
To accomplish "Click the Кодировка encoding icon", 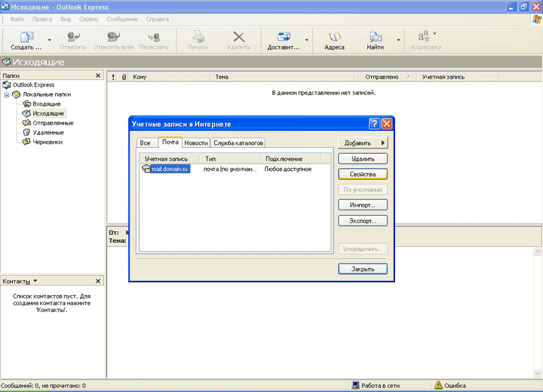I will click(x=423, y=37).
